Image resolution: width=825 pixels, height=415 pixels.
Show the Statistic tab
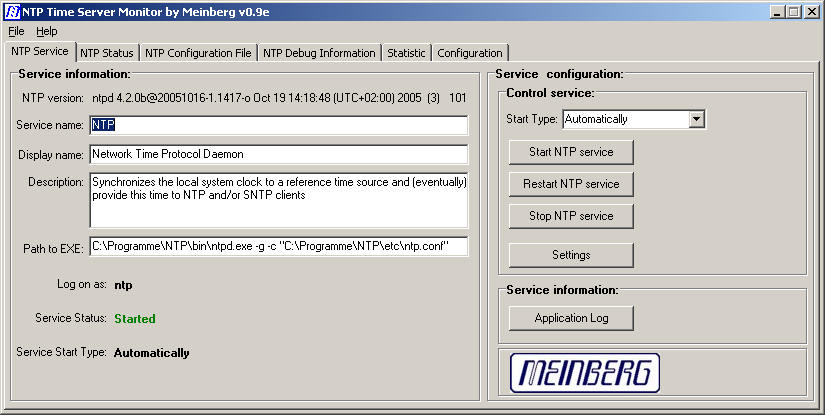pyautogui.click(x=406, y=53)
